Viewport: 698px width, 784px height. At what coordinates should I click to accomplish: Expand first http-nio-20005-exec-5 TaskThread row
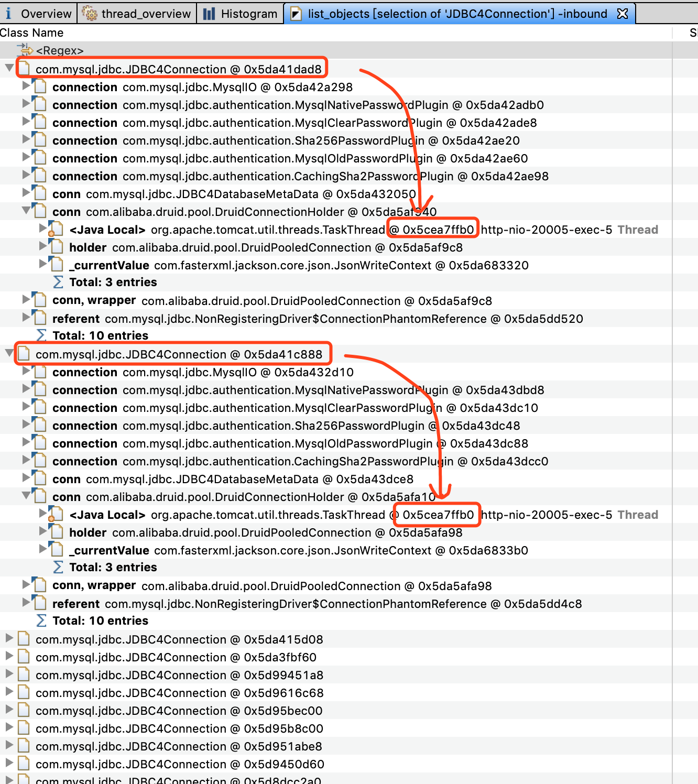43,228
